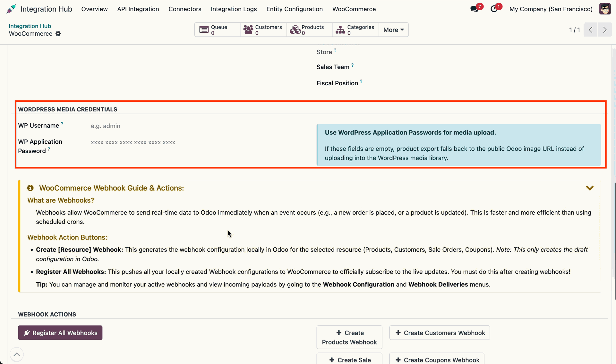
Task: Click the Integration Hub breadcrumb link
Action: pyautogui.click(x=30, y=26)
